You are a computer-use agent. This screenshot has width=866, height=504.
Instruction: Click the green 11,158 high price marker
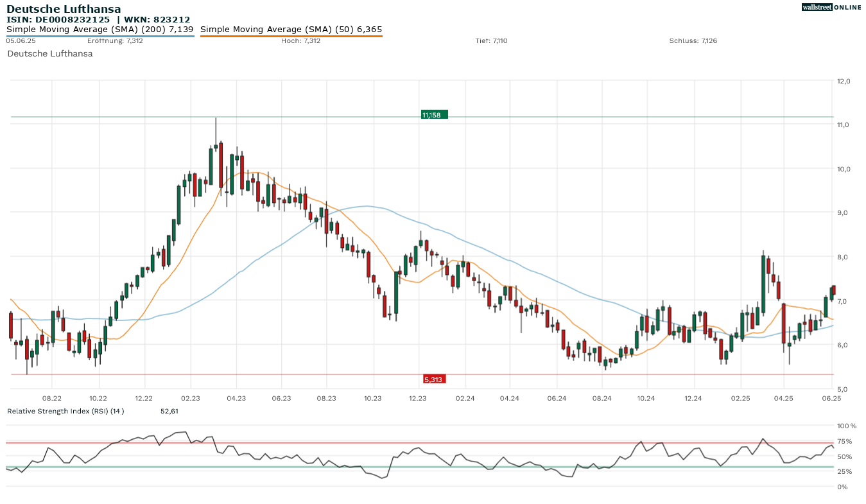[434, 115]
